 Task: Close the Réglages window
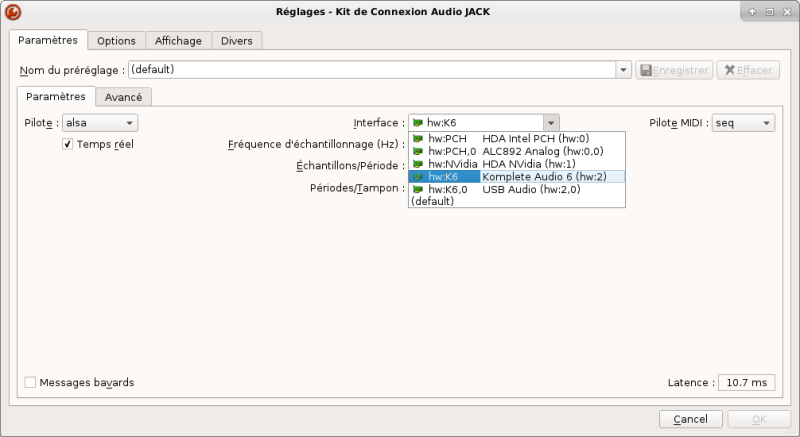787,12
